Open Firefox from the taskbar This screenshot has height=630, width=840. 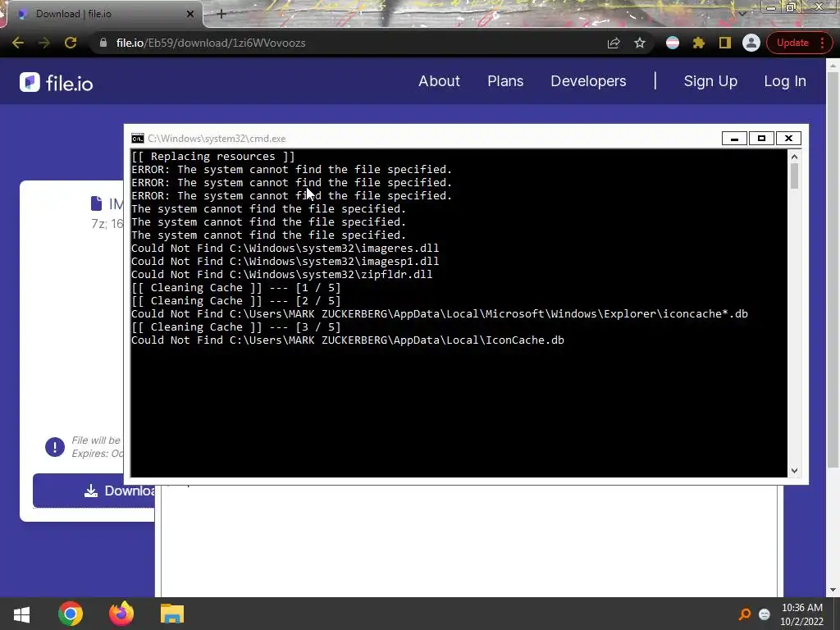pos(121,614)
